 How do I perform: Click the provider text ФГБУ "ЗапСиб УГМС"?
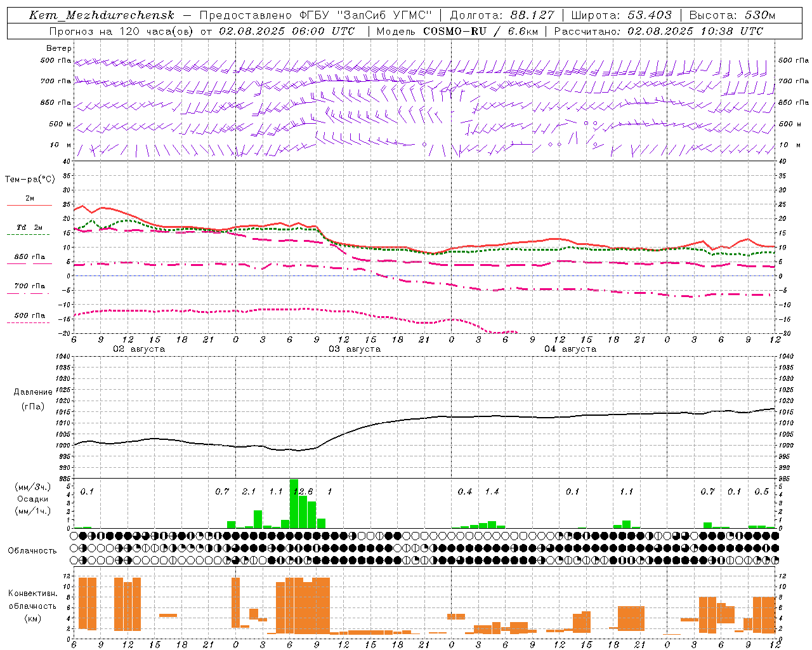pyautogui.click(x=365, y=15)
